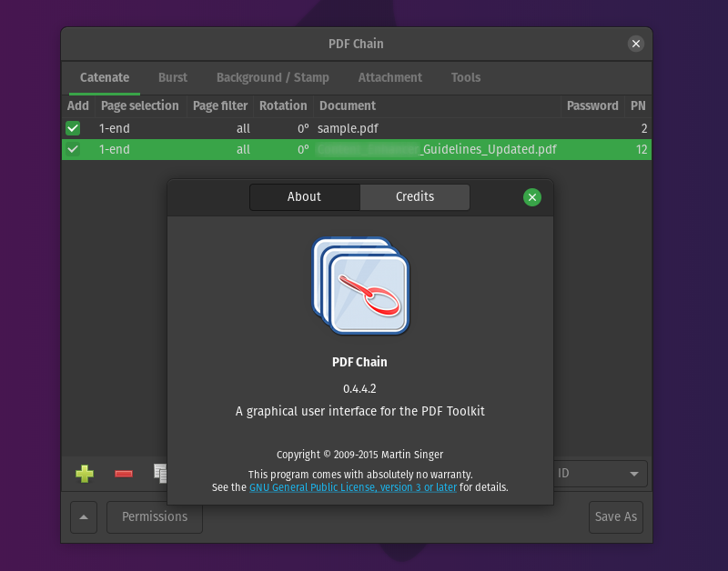Screen dimensions: 728x571
Task: Select the sample.pdf document name
Action: coord(348,128)
